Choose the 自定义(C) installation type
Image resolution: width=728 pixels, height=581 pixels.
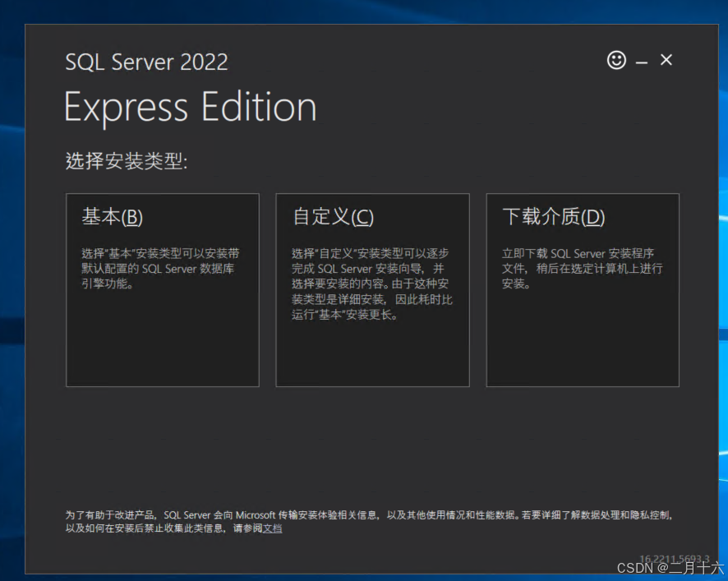tap(372, 290)
